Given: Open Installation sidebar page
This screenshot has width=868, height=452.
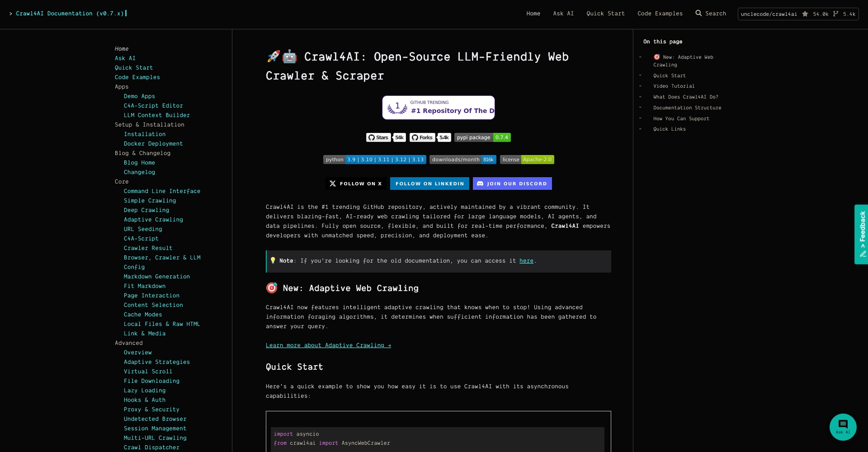Looking at the screenshot, I should [145, 134].
